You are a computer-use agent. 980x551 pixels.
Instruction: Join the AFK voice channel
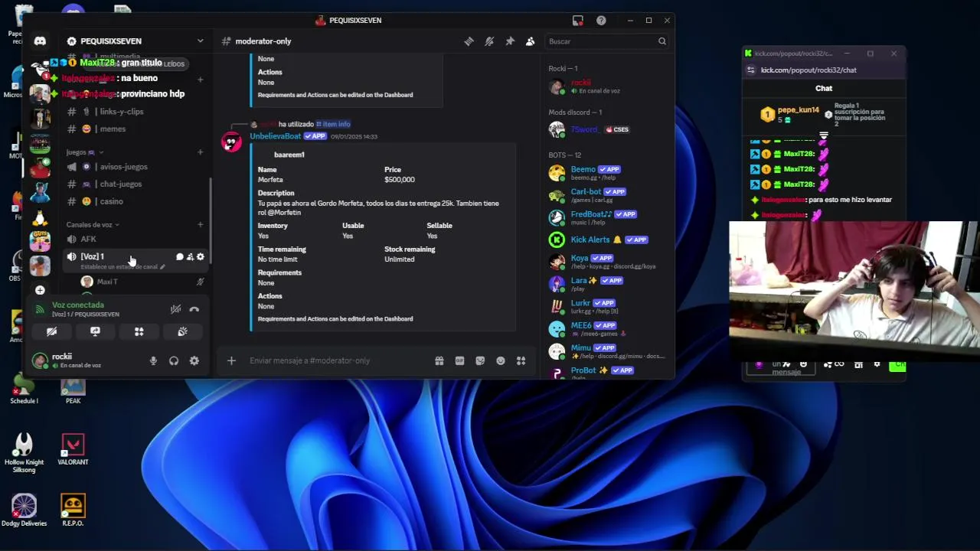88,240
